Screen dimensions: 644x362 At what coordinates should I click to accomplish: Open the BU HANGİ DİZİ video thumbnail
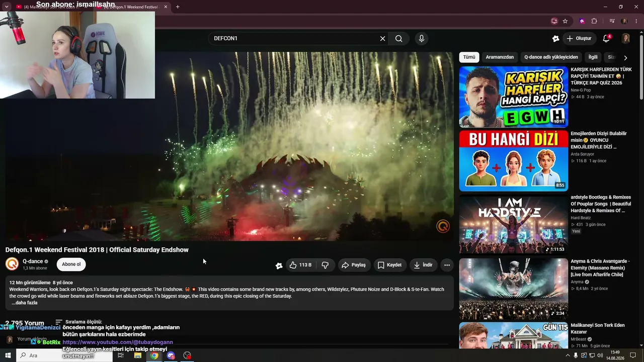(513, 161)
